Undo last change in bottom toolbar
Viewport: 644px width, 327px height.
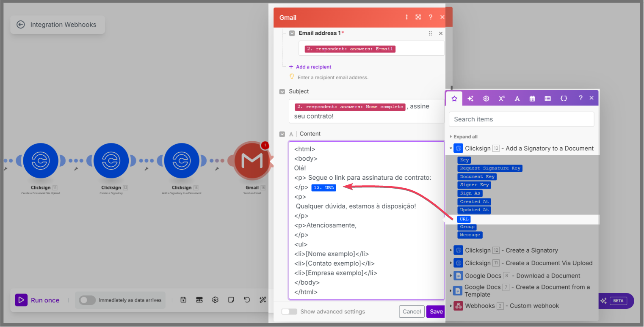(x=247, y=300)
